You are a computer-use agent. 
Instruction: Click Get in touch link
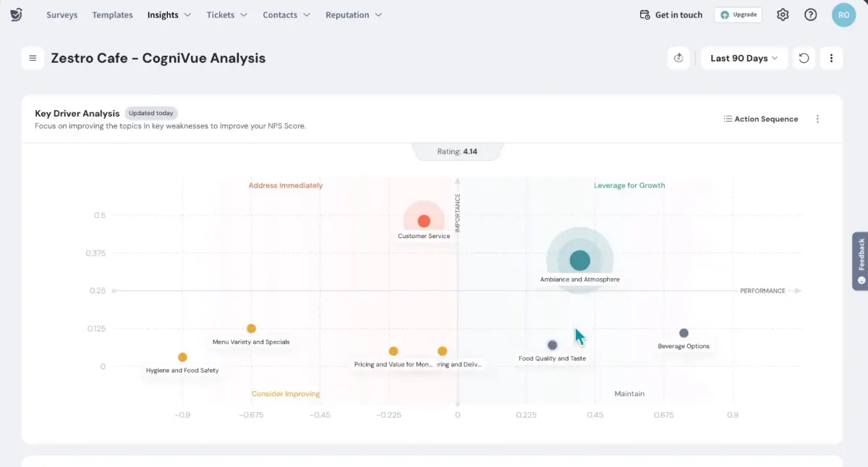point(678,14)
